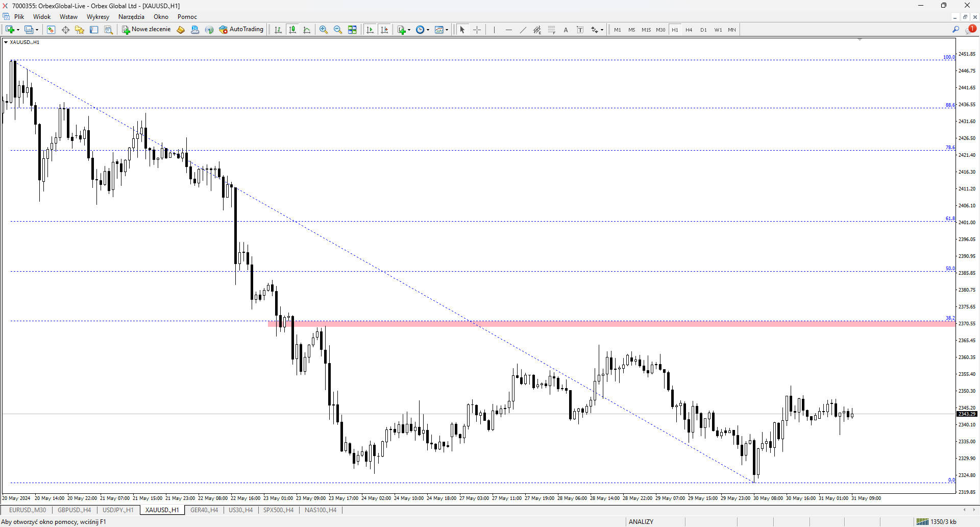Toggle AutoTrading on or off
Screen dimensions: 980x527
pyautogui.click(x=241, y=30)
